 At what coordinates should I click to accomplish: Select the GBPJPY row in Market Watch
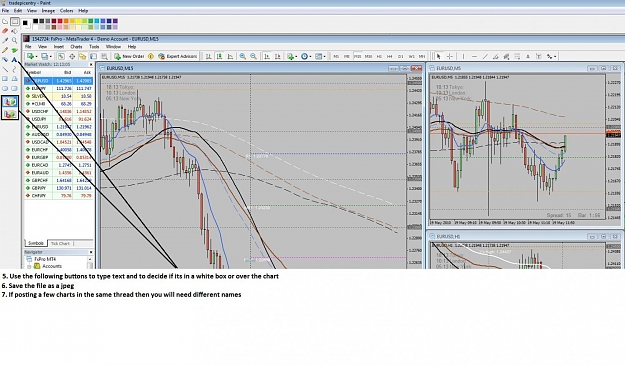click(59, 188)
